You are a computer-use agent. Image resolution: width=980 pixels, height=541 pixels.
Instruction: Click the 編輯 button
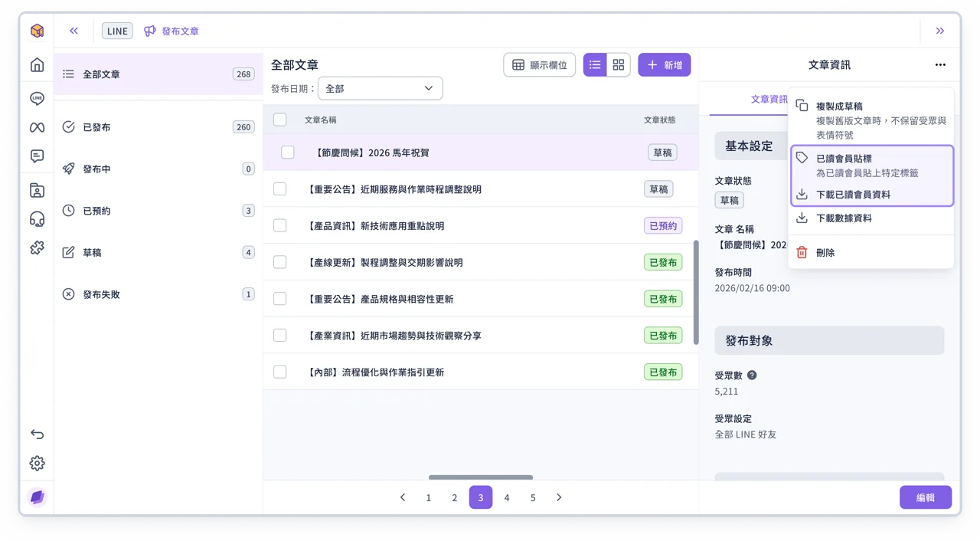[x=926, y=497]
